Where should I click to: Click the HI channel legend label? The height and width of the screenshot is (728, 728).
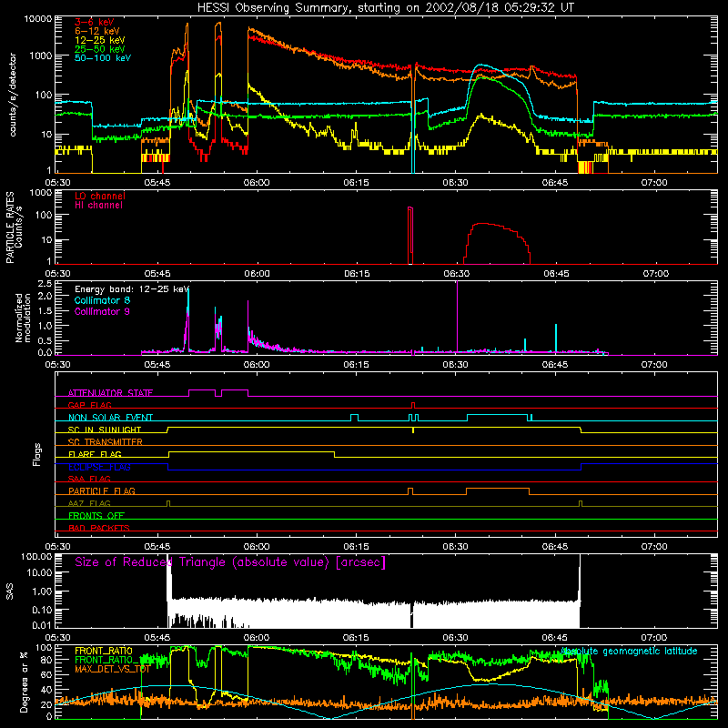point(98,206)
